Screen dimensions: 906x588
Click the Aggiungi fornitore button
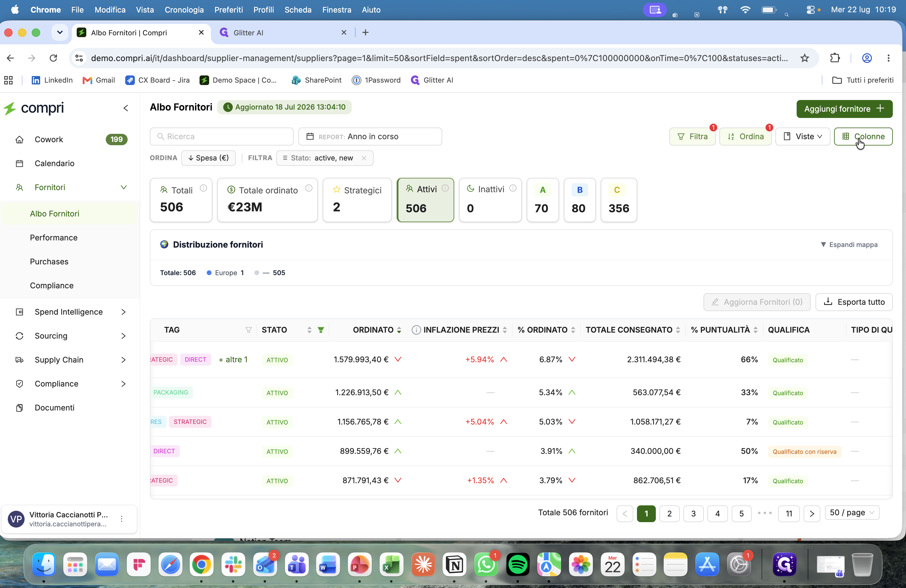[x=844, y=109]
